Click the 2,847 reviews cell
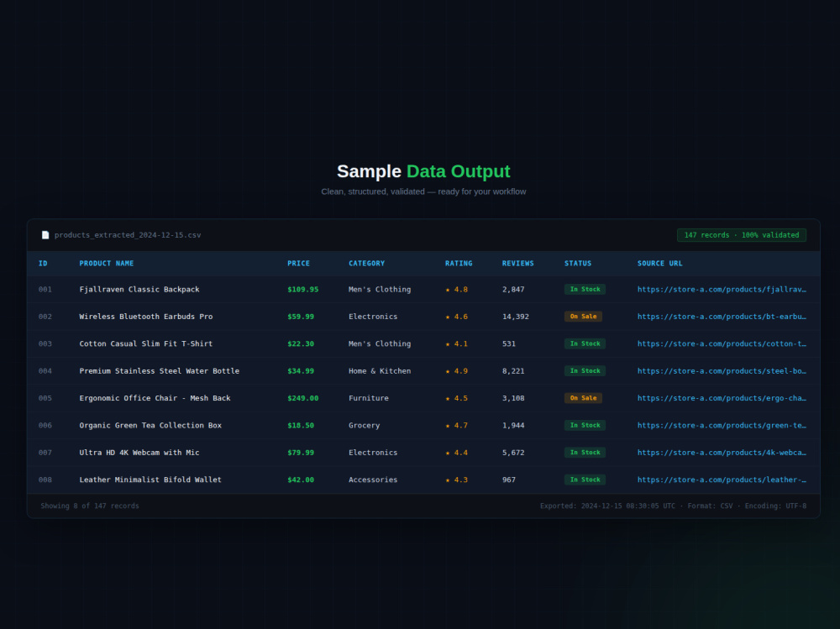 513,290
